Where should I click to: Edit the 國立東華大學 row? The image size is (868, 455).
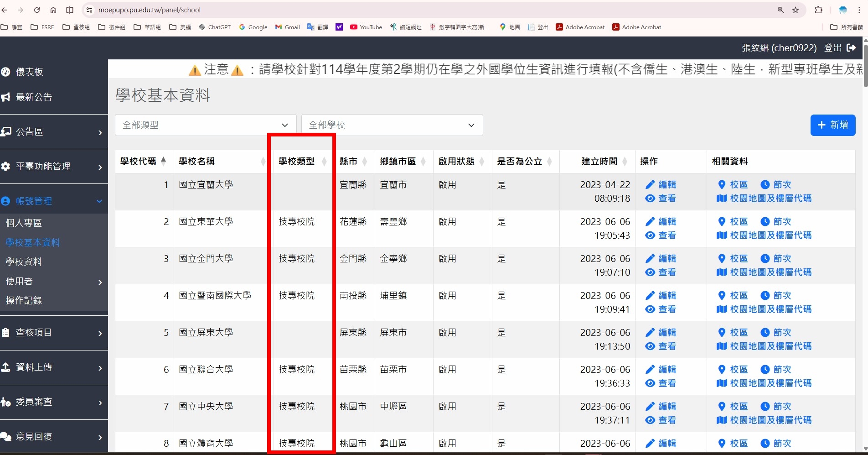pyautogui.click(x=661, y=221)
